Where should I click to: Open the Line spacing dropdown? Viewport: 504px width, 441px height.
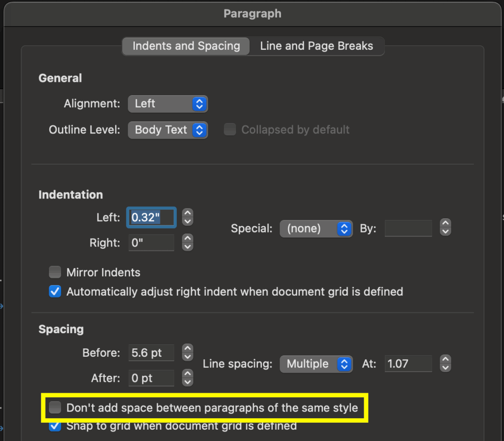point(316,364)
